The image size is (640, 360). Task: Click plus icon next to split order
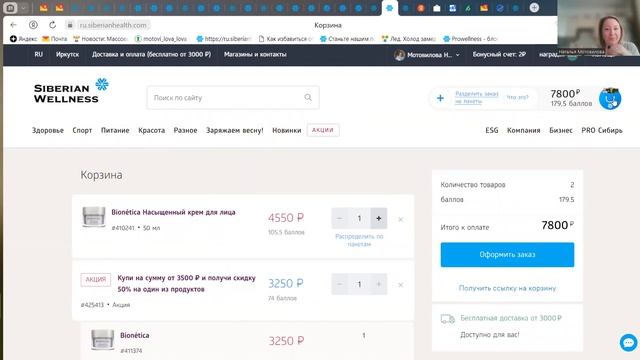coord(440,98)
